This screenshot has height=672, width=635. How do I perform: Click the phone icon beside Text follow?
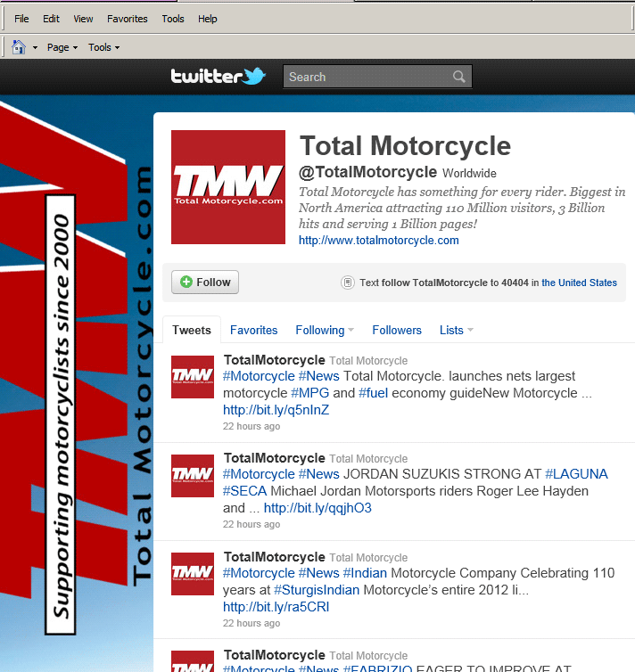[x=347, y=283]
